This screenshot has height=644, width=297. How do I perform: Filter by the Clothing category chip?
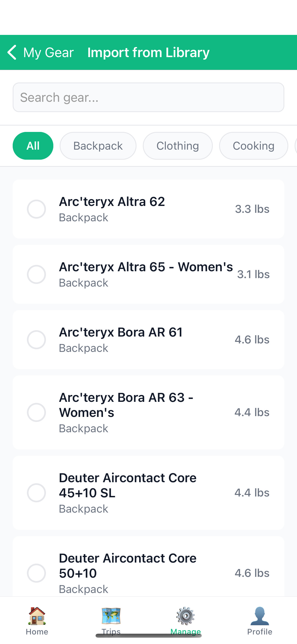178,146
